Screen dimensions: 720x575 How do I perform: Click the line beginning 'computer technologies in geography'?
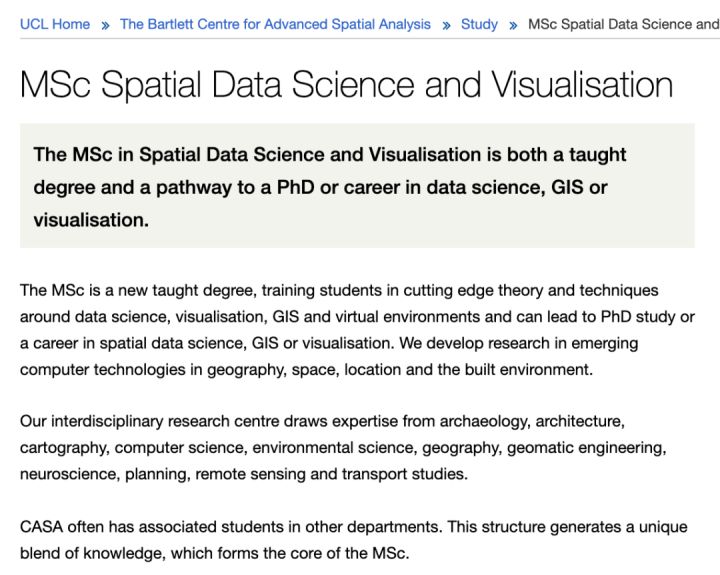pos(306,370)
